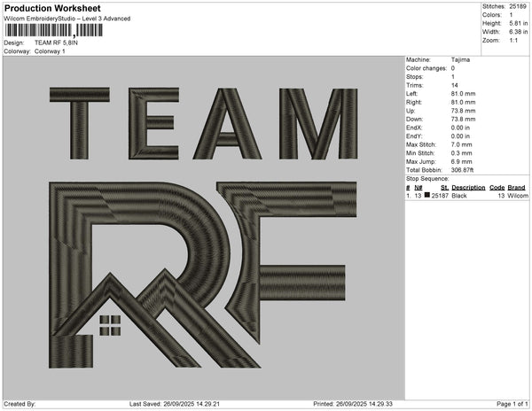This screenshot has height=411, width=532.
Task: Click the window squares in the house logo
Action: point(110,325)
